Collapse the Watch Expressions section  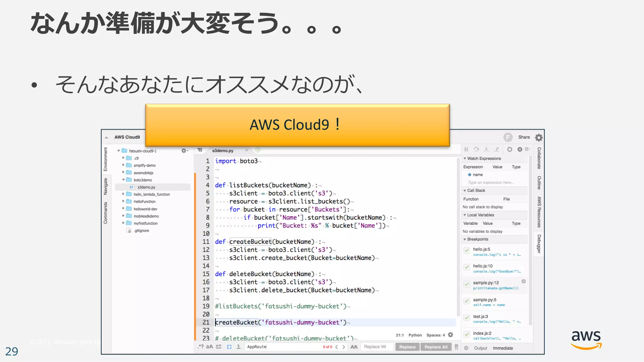coord(465,158)
